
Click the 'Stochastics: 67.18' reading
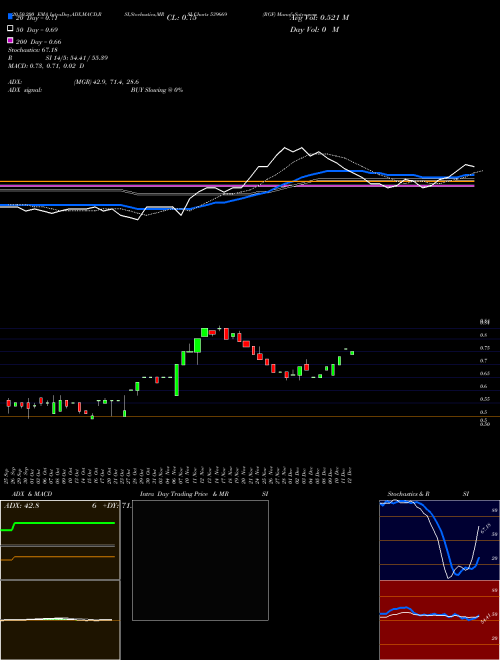[x=32, y=50]
